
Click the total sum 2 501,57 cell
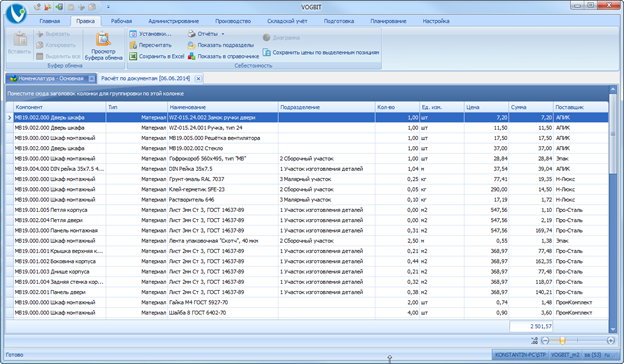point(531,326)
